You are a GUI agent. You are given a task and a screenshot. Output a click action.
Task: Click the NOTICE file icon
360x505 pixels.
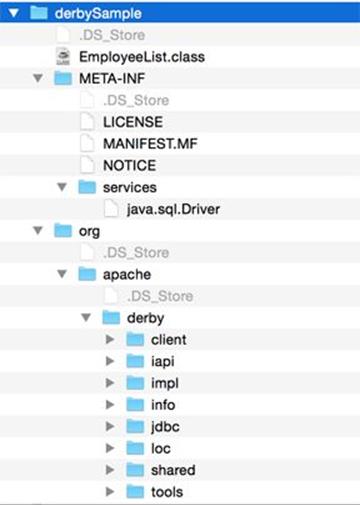coord(87,165)
